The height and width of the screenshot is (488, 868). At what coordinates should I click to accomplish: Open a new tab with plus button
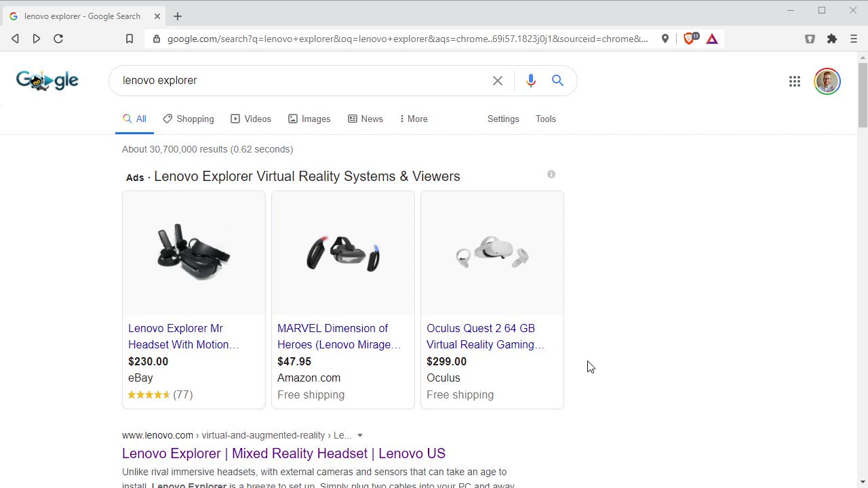tap(178, 16)
